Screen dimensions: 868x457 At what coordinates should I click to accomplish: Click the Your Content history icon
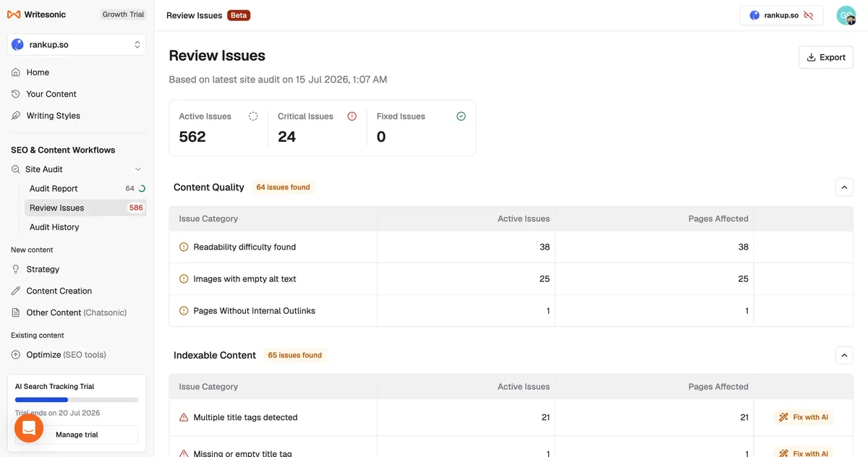(x=16, y=94)
